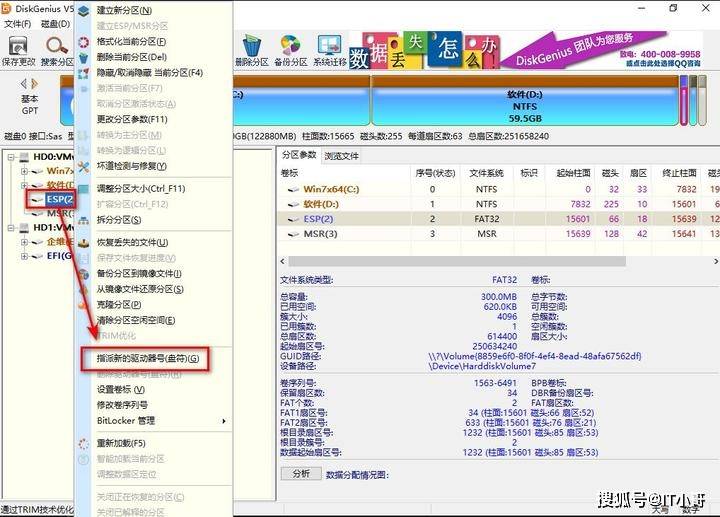Click scroll-left arrow of partition table
The width and height of the screenshot is (720, 517).
click(282, 261)
